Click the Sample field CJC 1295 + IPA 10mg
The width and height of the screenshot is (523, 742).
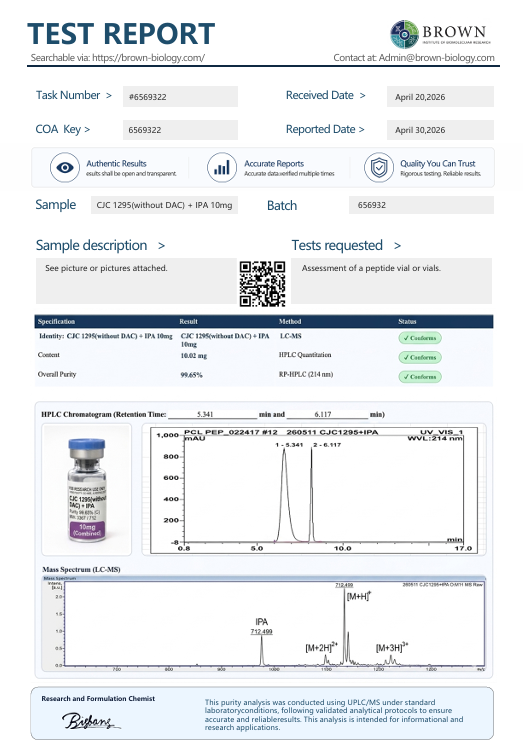point(164,205)
